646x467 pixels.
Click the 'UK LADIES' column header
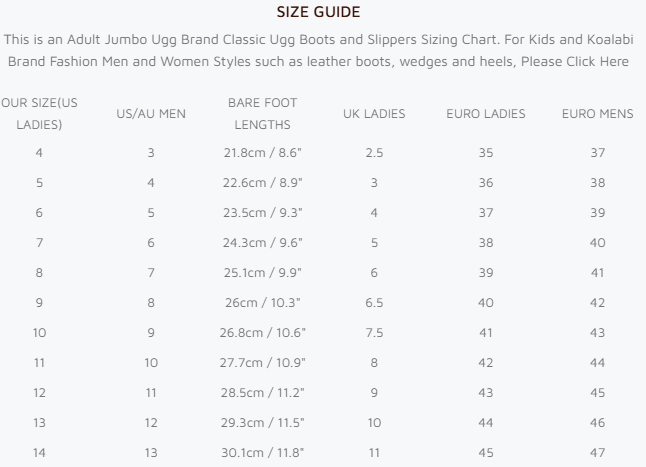[373, 114]
